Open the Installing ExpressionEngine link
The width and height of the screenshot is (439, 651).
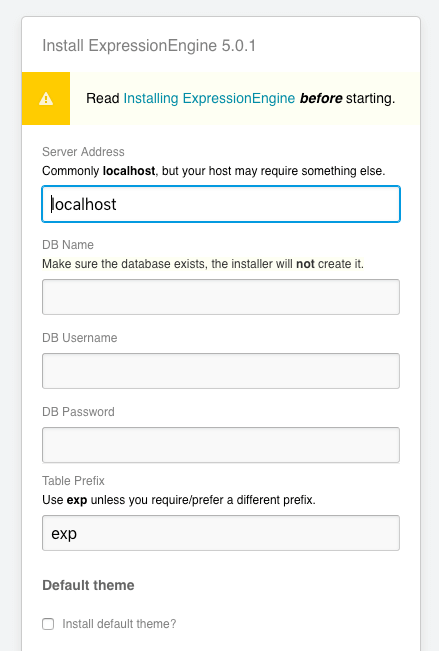point(209,98)
